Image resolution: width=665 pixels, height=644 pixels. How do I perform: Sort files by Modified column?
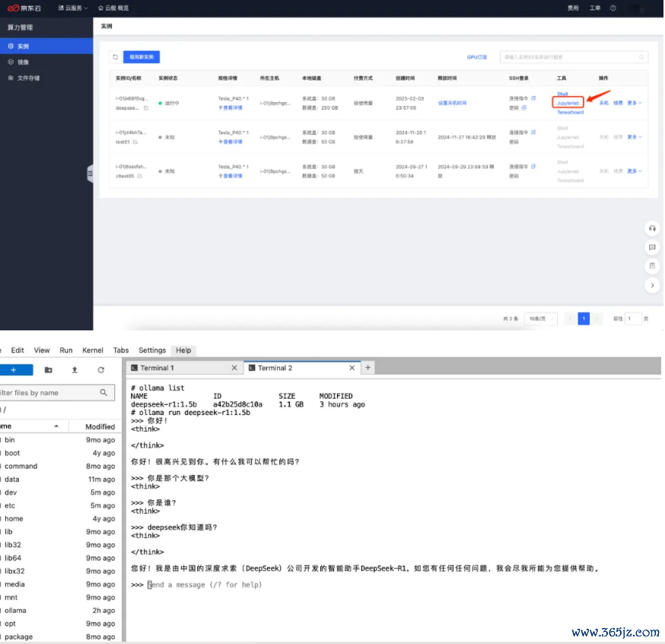point(100,426)
